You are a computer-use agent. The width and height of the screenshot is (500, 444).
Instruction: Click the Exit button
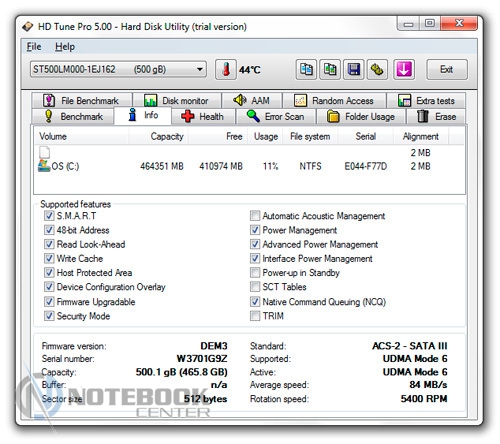[x=447, y=69]
